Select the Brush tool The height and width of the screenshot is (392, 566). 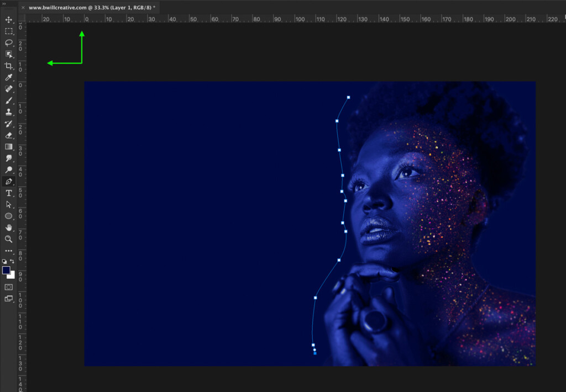(9, 100)
